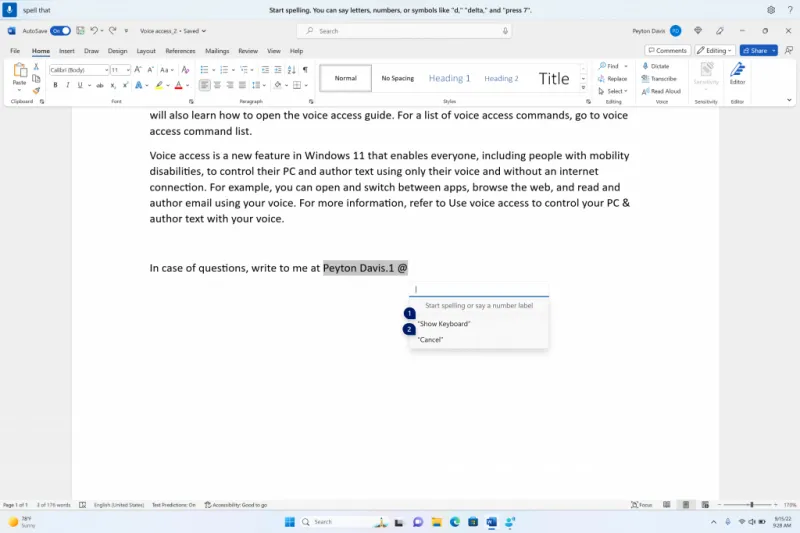Open the Editor proofing tool
Viewport: 800px width, 533px height.
(x=737, y=73)
